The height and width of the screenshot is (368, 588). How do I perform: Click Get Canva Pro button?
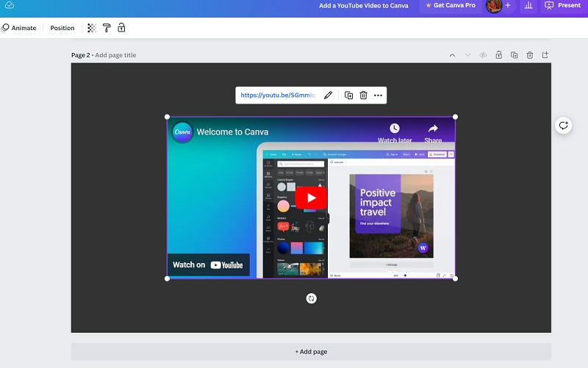pos(451,6)
